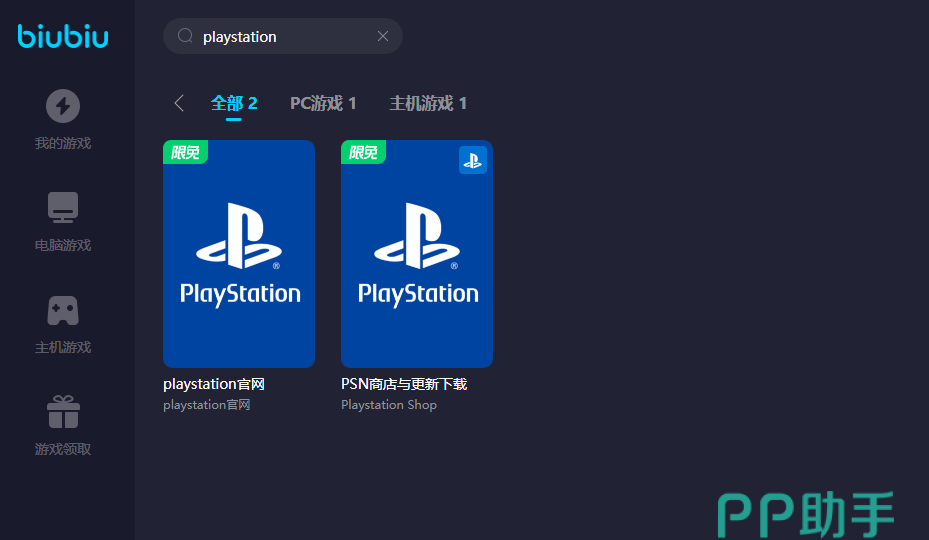The width and height of the screenshot is (929, 540).
Task: Click the biubiu logo
Action: [x=63, y=36]
